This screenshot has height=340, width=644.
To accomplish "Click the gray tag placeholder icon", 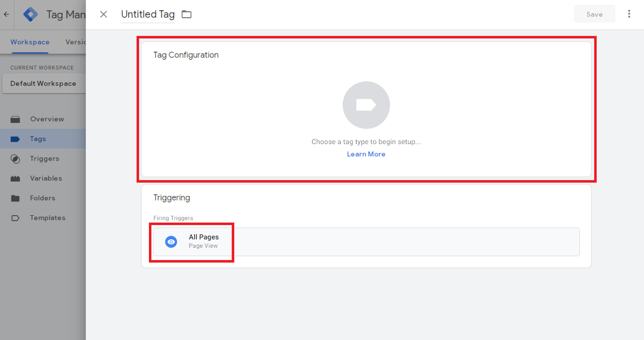I will click(366, 105).
